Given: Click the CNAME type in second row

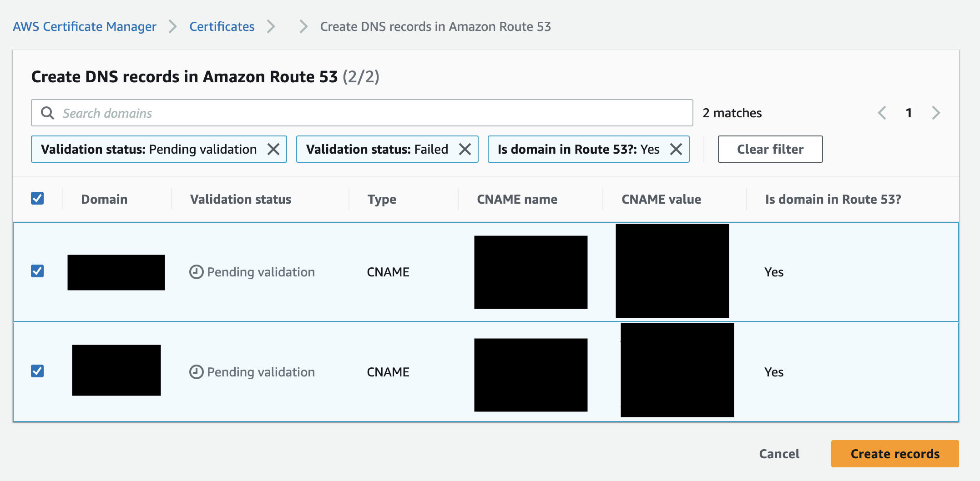Looking at the screenshot, I should click(x=388, y=372).
